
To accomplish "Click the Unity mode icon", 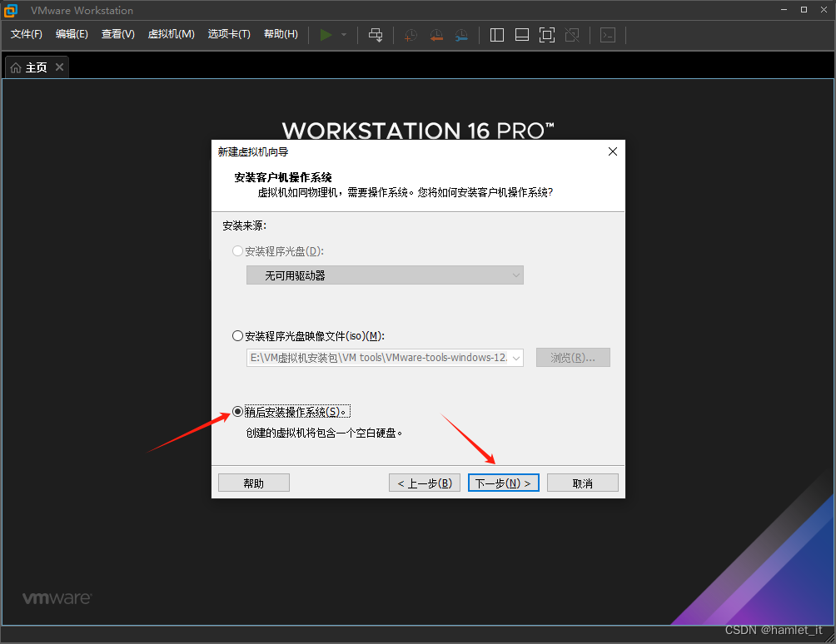I will 572,35.
